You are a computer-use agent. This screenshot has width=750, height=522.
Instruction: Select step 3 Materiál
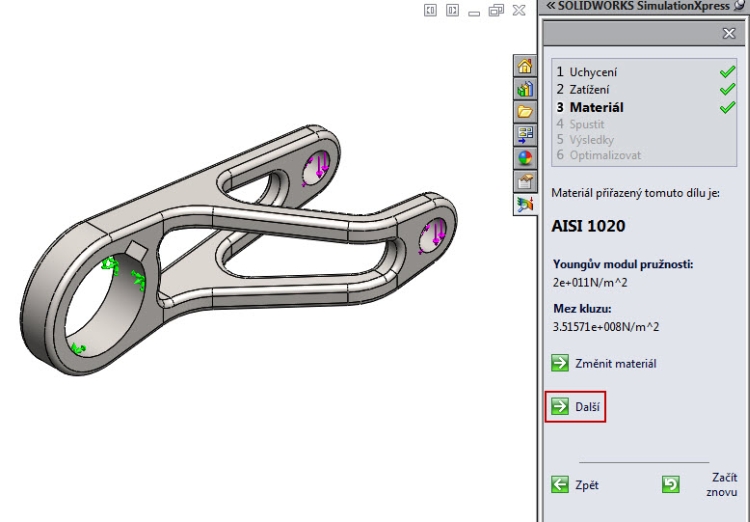590,107
